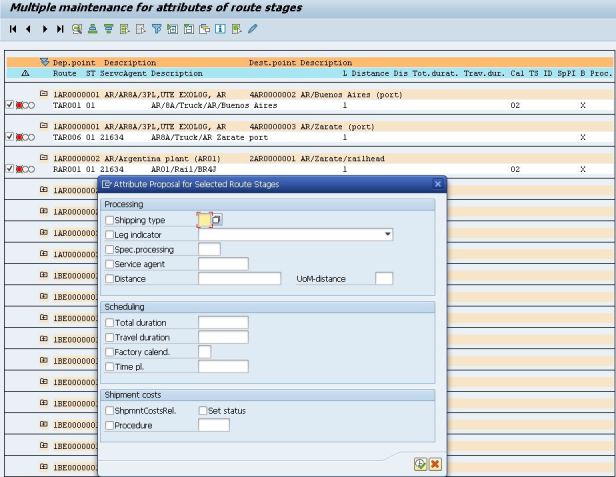Click the Distance input field

coord(239,278)
